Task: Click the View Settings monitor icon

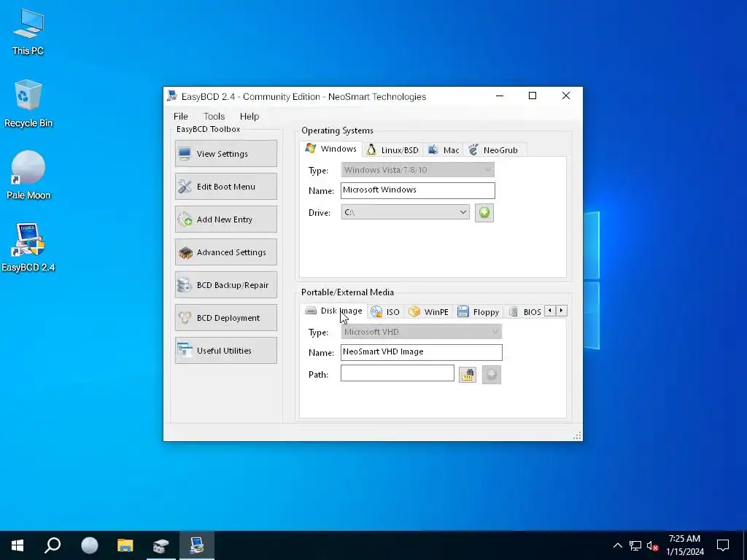Action: coord(185,153)
